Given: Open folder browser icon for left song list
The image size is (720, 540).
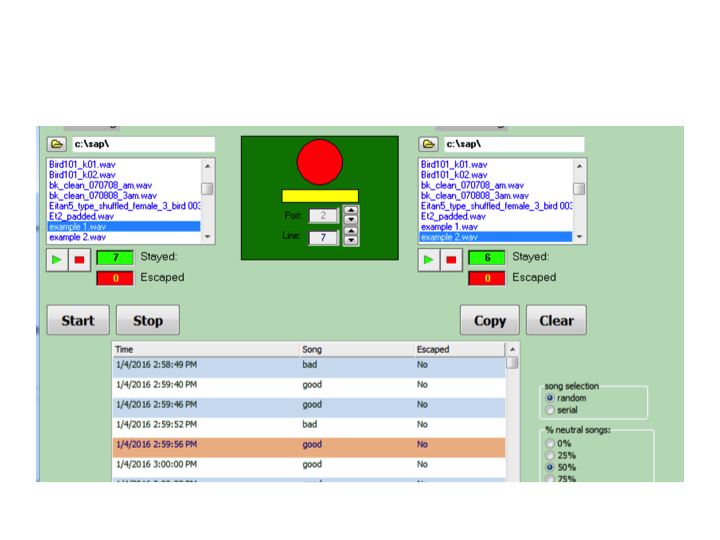Looking at the screenshot, I should 56,145.
